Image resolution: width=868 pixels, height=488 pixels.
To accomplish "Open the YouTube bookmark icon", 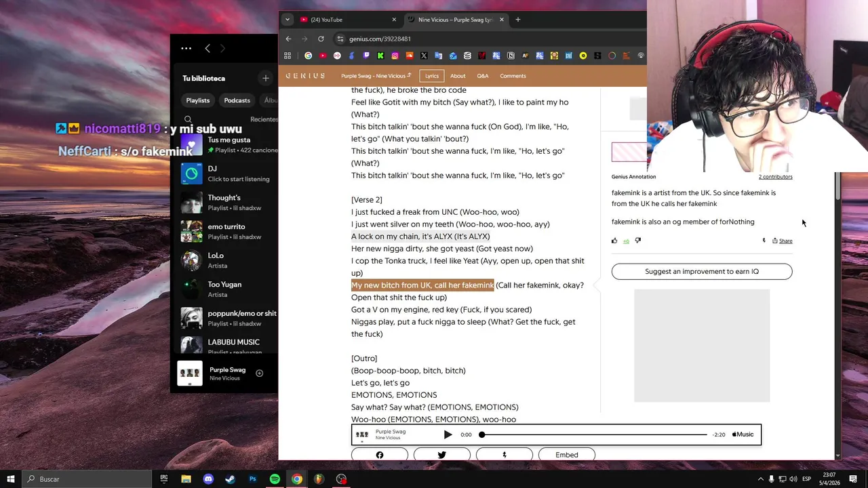I will pos(323,56).
